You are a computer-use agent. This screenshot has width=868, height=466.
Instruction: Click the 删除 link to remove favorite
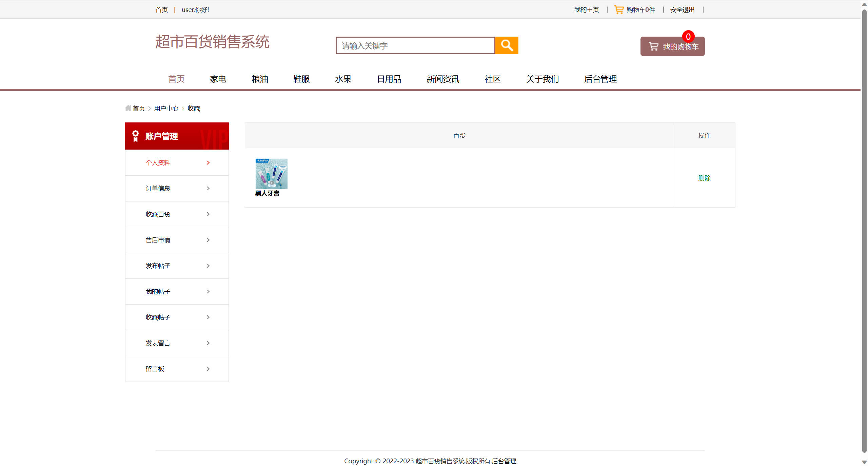click(x=704, y=178)
